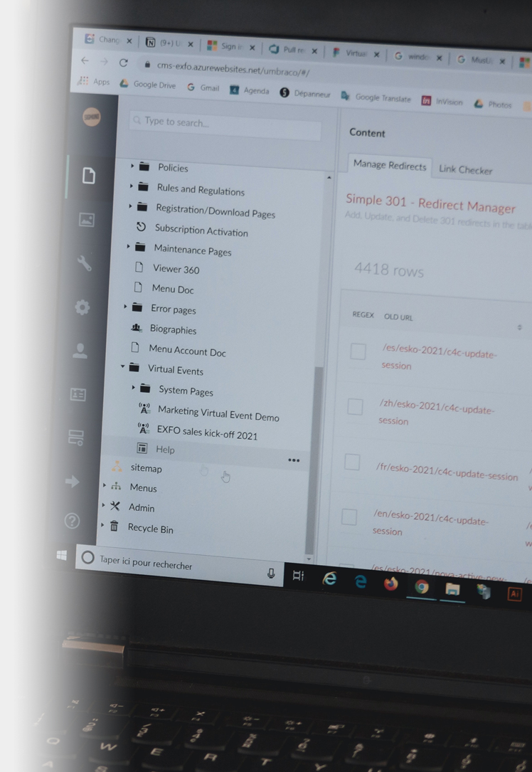
Task: Switch to the Link Checker tab
Action: (x=466, y=170)
